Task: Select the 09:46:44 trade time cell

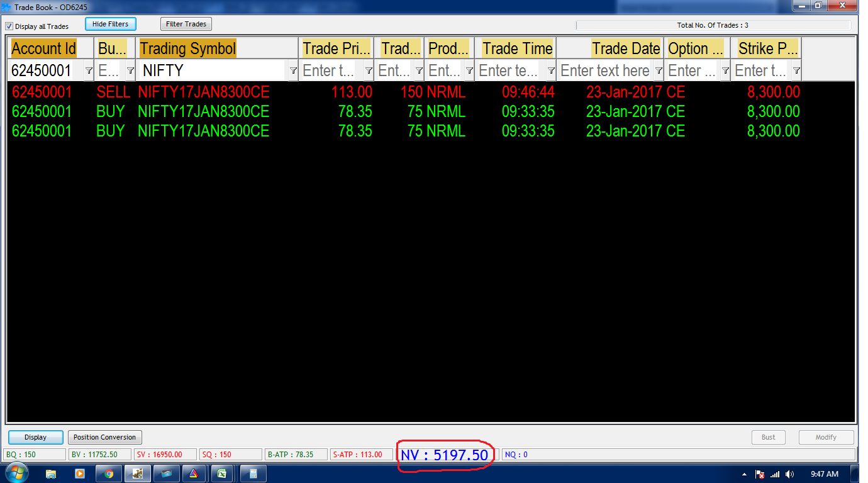Action: [528, 92]
